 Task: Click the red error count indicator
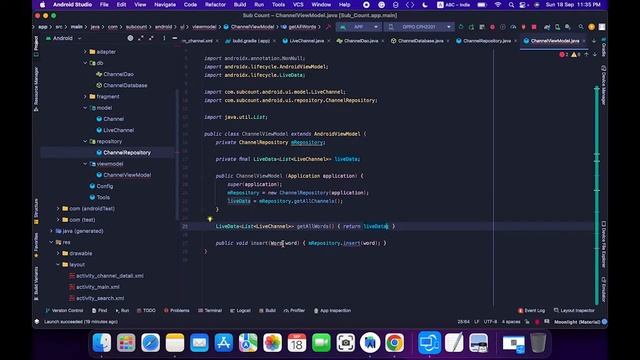click(x=564, y=54)
